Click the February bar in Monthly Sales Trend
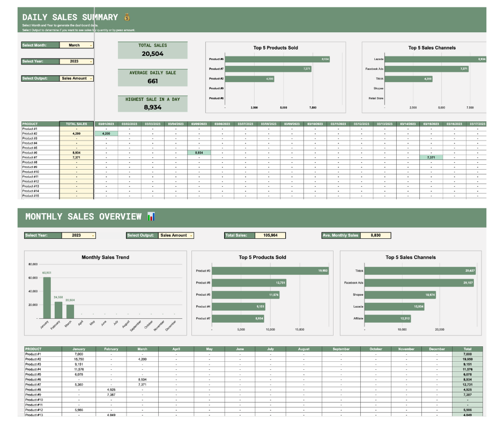This screenshot has width=504, height=423. click(58, 310)
